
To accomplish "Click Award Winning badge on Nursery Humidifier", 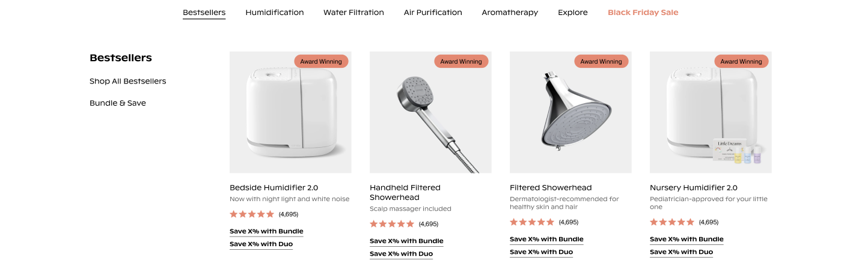I will (741, 61).
